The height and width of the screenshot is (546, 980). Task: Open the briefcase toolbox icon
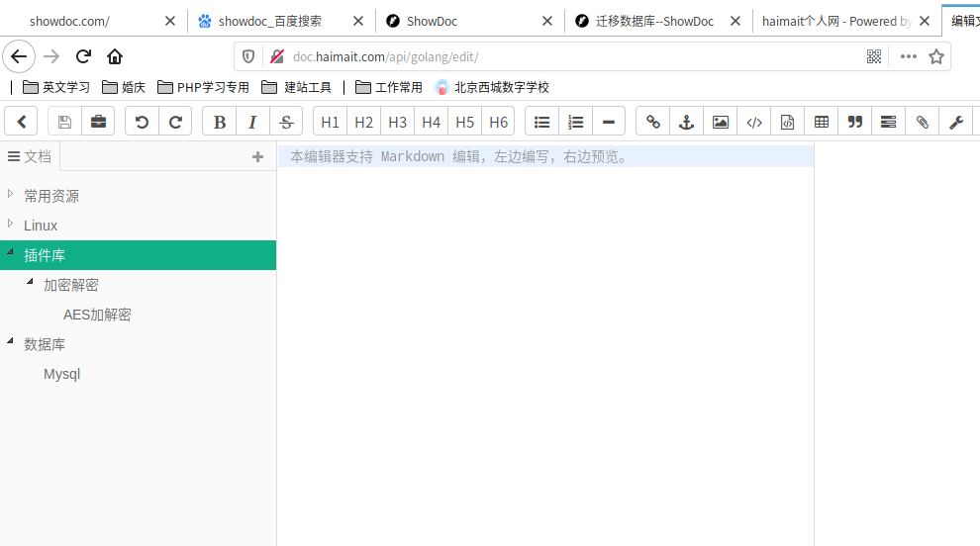click(98, 122)
